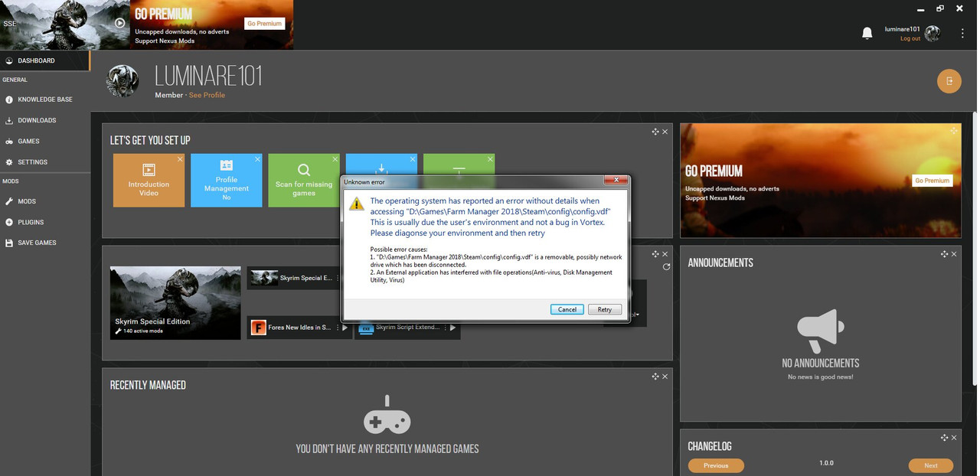This screenshot has height=476, width=980.
Task: Open the Introduction Video tile
Action: pos(149,180)
